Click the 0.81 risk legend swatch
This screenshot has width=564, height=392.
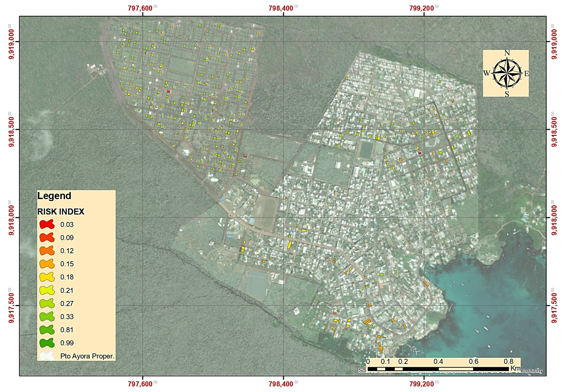[47, 330]
